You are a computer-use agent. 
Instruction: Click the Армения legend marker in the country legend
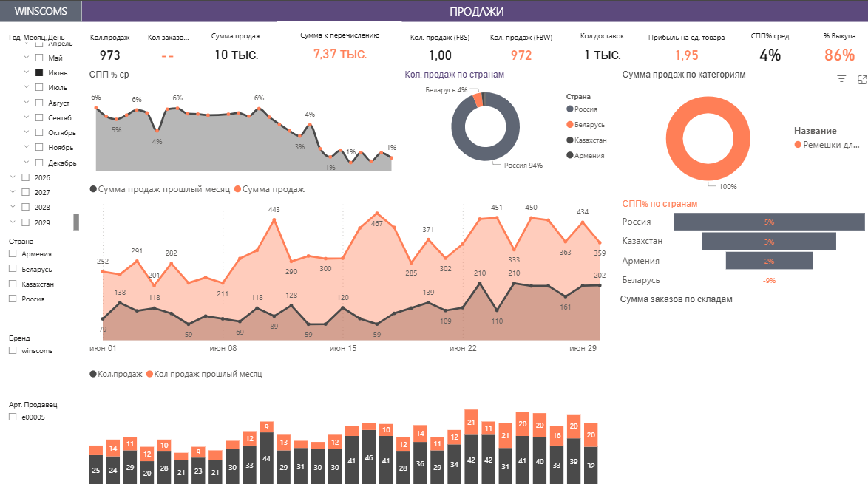(569, 155)
